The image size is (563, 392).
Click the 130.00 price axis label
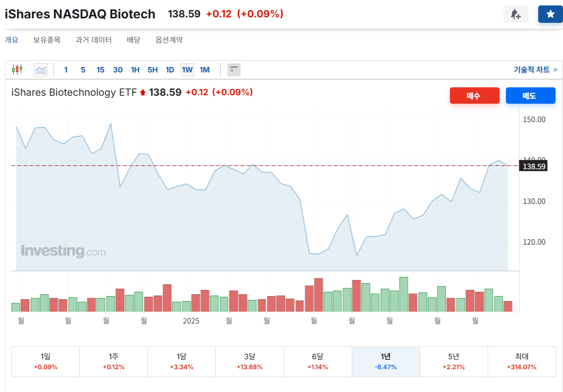(534, 201)
